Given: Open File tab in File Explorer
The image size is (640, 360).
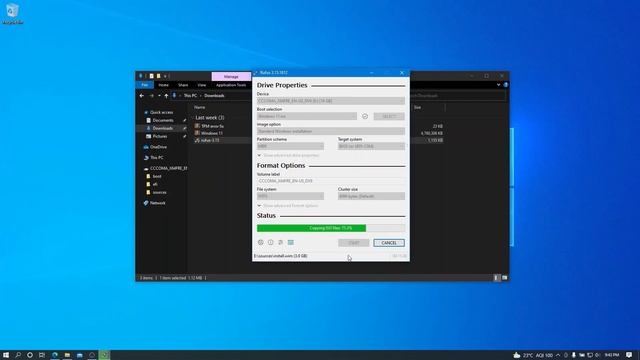Looking at the screenshot, I should [x=145, y=85].
